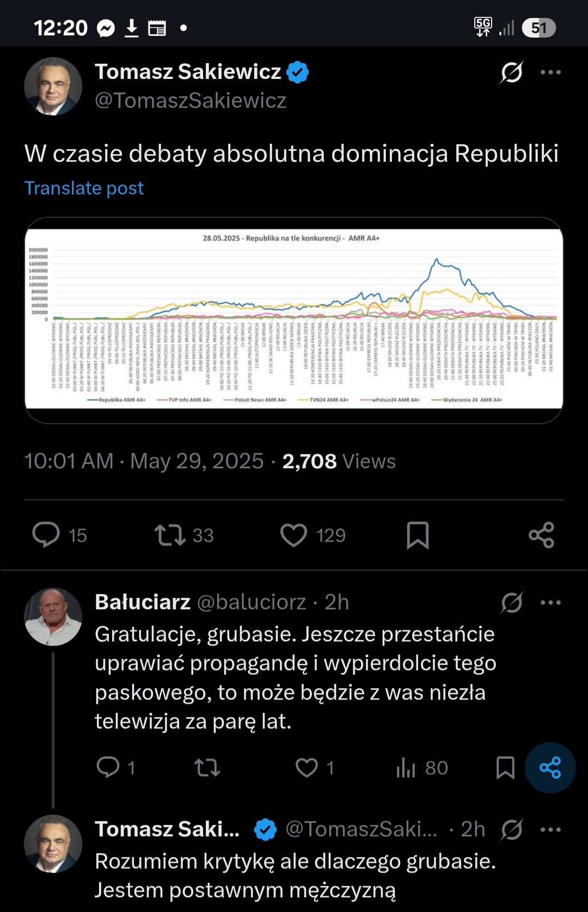Open more options on Sakiewicz's second reply

pos(550,830)
